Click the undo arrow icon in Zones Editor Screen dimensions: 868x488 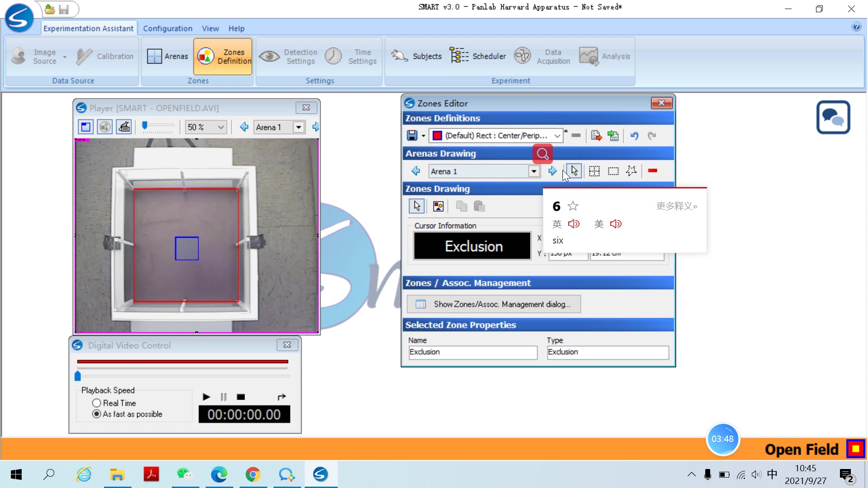pyautogui.click(x=635, y=135)
